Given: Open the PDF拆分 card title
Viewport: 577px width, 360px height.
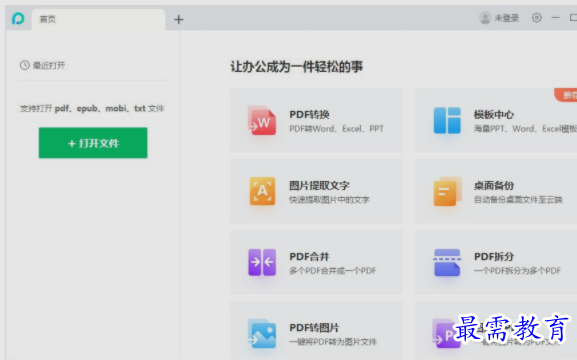Looking at the screenshot, I should point(494,257).
